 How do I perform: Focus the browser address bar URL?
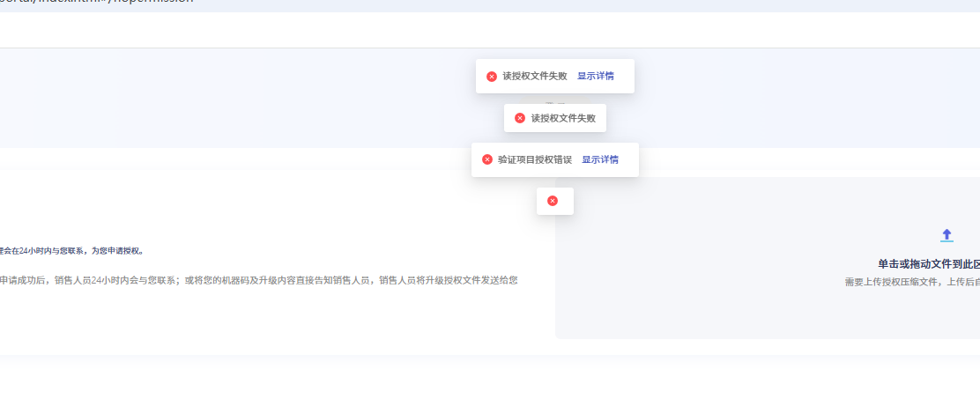97,3
